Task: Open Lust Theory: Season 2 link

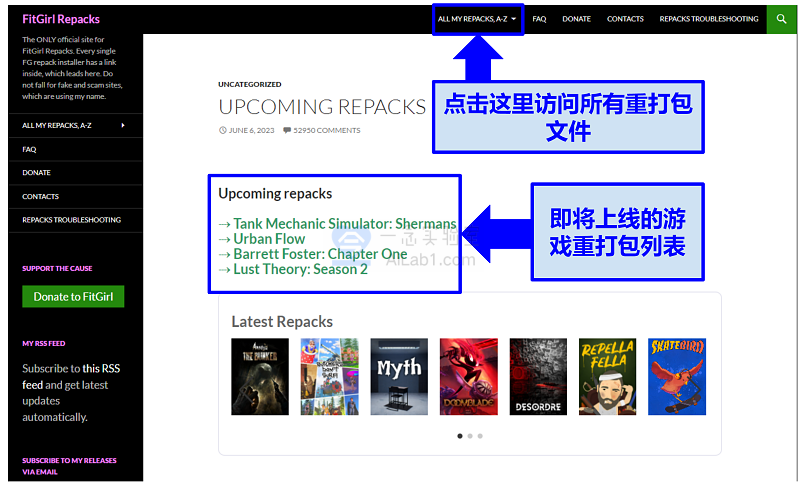Action: (301, 269)
